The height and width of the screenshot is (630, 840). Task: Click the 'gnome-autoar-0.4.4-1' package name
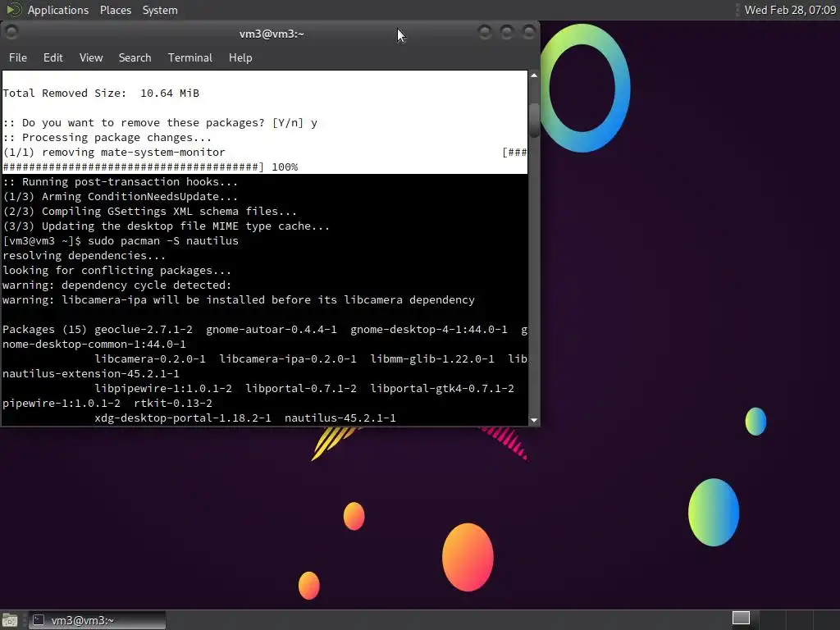(x=271, y=330)
